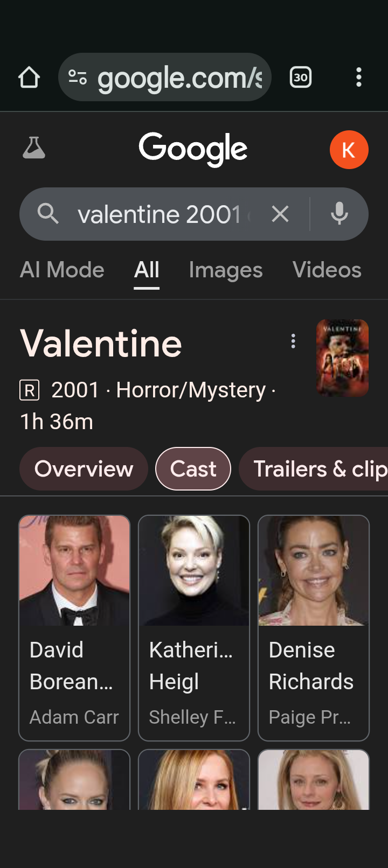Open the tab switcher showing 30

(301, 78)
